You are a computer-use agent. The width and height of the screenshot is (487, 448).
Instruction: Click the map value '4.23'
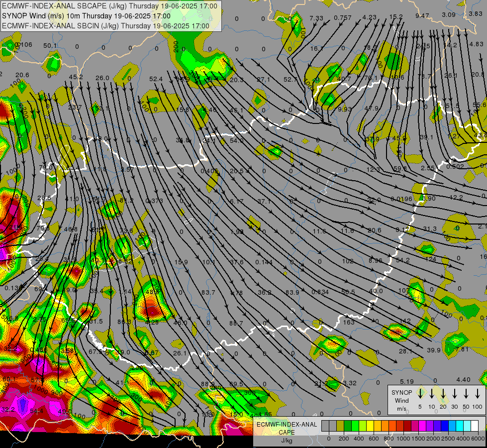pos(369,17)
